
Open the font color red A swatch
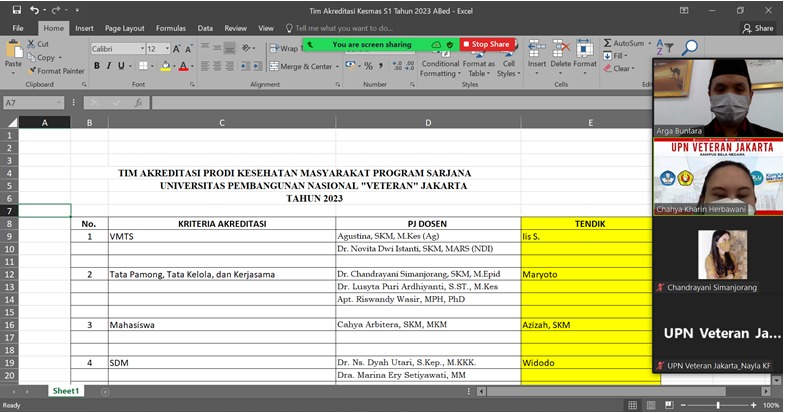click(183, 66)
